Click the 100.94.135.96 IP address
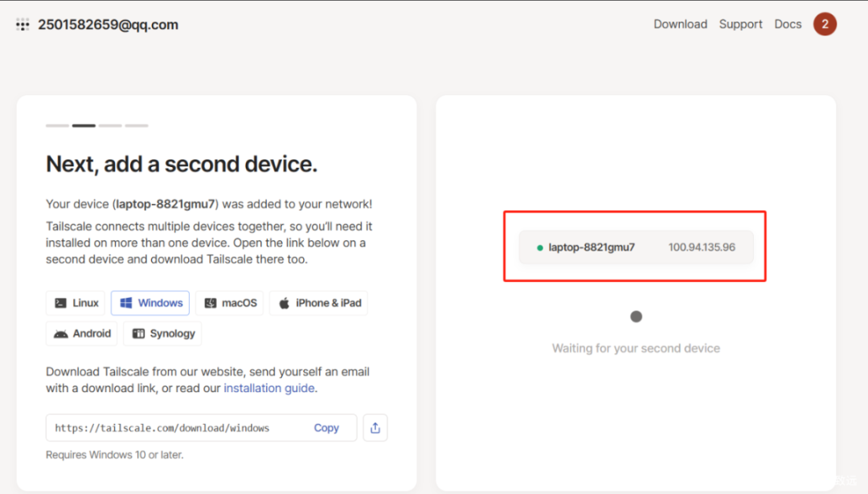This screenshot has height=494, width=868. (702, 247)
